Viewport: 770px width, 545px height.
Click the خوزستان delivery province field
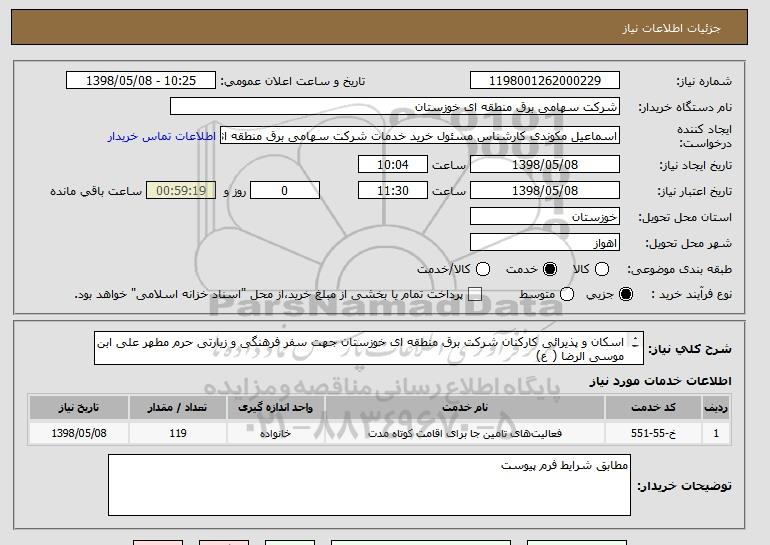(545, 216)
